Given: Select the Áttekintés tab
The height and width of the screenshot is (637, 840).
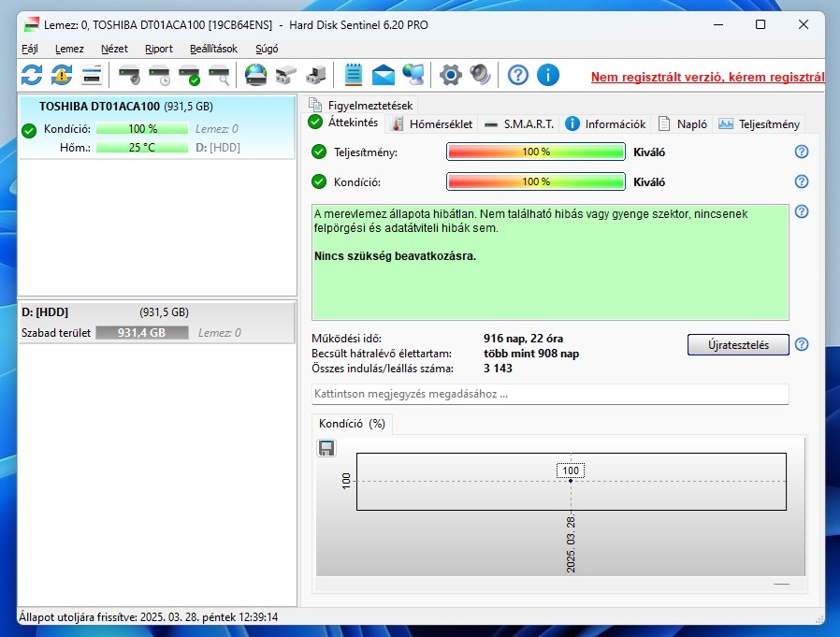Looking at the screenshot, I should 343,123.
